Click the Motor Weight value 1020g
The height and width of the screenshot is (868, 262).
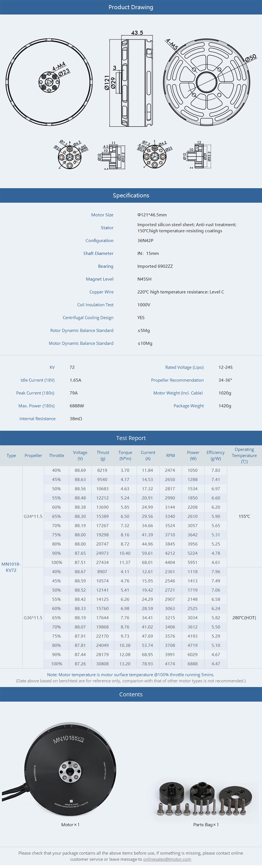click(x=225, y=393)
